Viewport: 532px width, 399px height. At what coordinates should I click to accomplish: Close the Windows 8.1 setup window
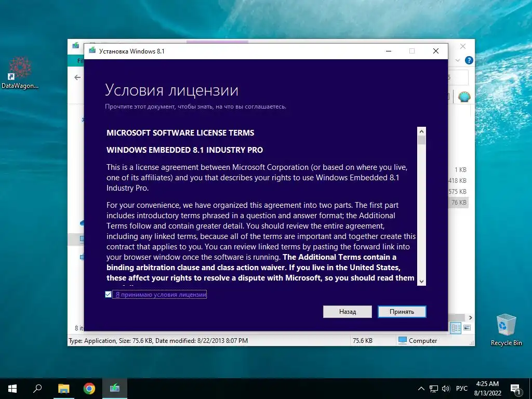pos(436,51)
